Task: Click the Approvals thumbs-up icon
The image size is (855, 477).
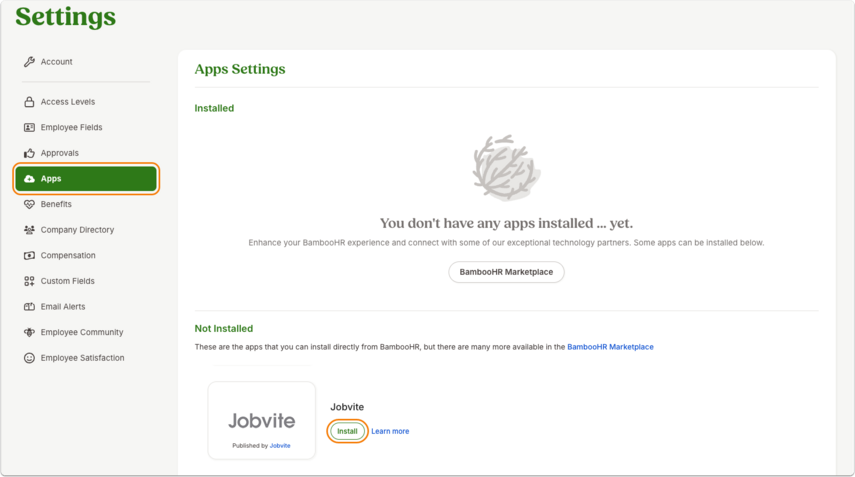Action: pyautogui.click(x=29, y=153)
